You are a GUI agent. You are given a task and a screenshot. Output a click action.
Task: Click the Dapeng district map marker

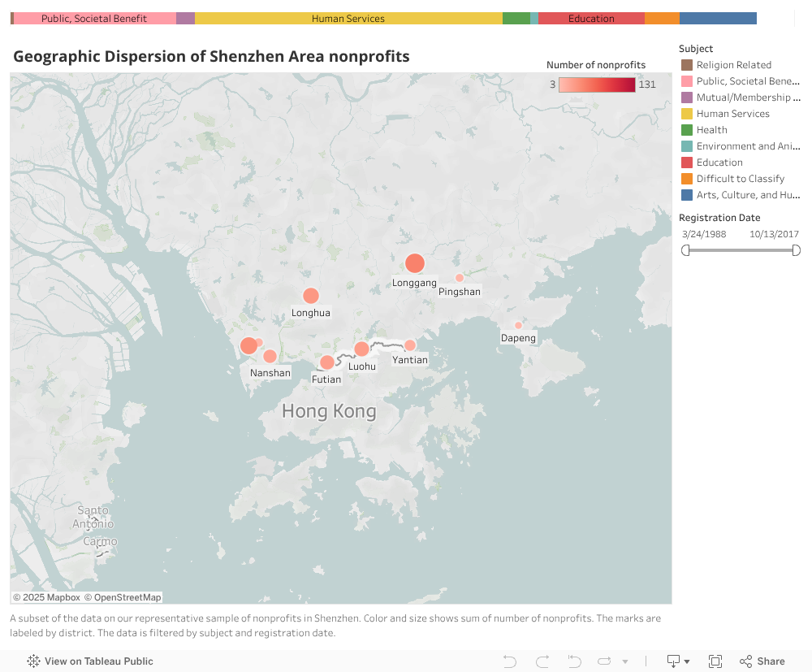[518, 325]
